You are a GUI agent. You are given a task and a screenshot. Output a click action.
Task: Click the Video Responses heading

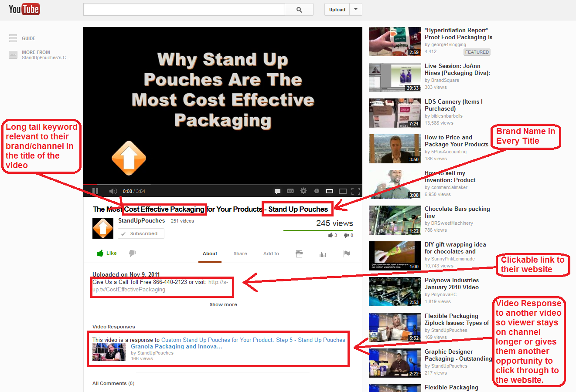(114, 327)
